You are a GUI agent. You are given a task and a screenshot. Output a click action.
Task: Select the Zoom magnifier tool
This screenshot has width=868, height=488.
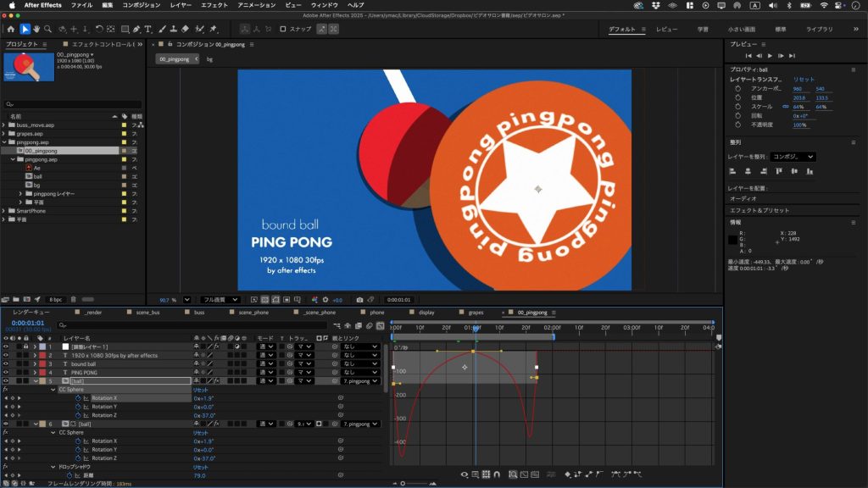click(49, 29)
